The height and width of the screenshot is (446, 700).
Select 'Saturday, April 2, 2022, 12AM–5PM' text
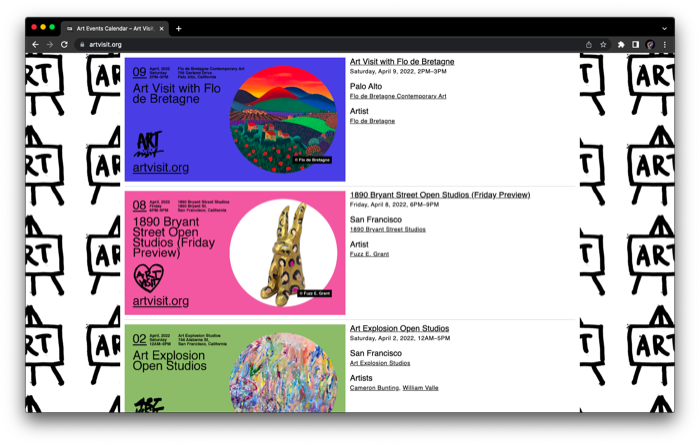point(400,338)
